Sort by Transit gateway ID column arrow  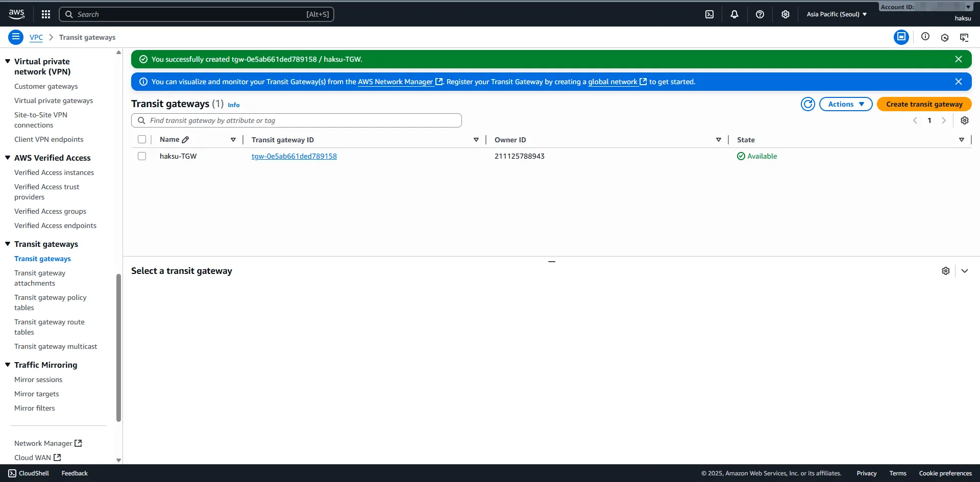tap(476, 140)
